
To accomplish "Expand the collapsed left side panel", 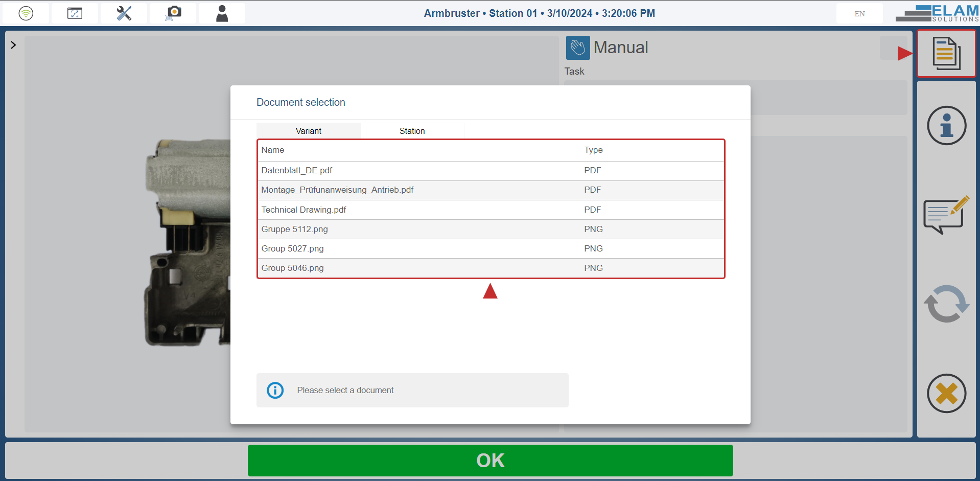I will coord(13,45).
